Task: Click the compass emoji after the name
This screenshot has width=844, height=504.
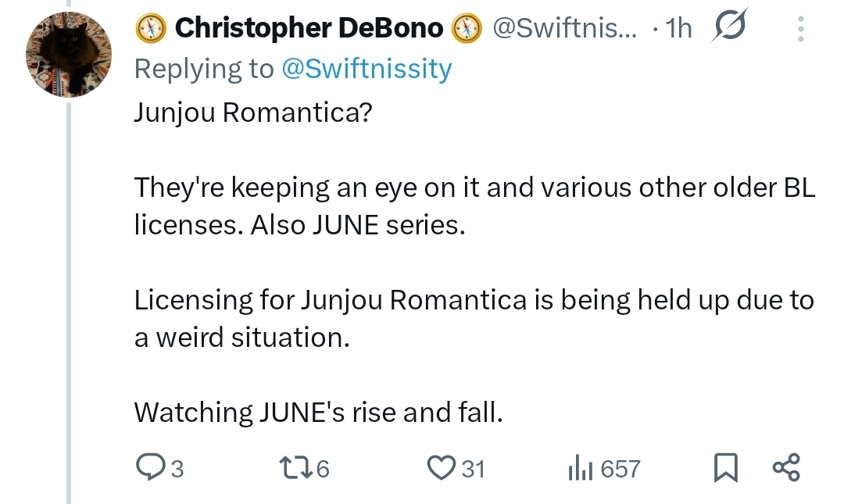Action: (467, 29)
